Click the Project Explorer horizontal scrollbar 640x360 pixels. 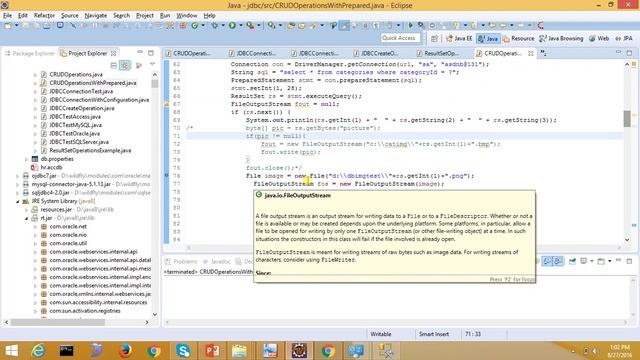click(x=58, y=322)
